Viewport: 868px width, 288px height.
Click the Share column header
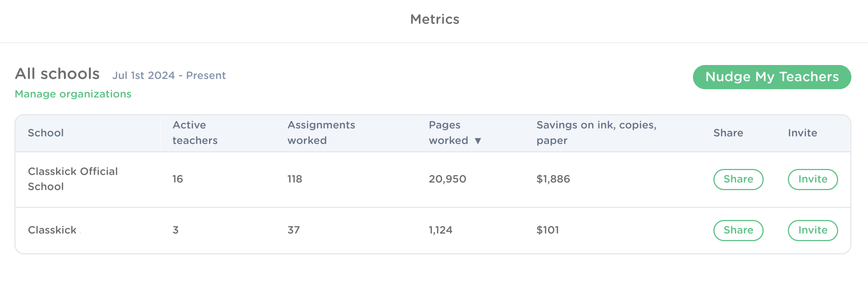click(728, 133)
